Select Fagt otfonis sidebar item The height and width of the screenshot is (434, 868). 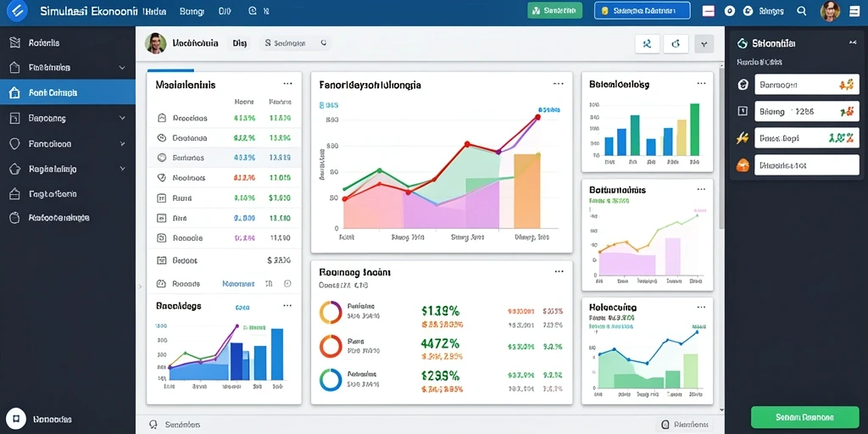(68, 194)
